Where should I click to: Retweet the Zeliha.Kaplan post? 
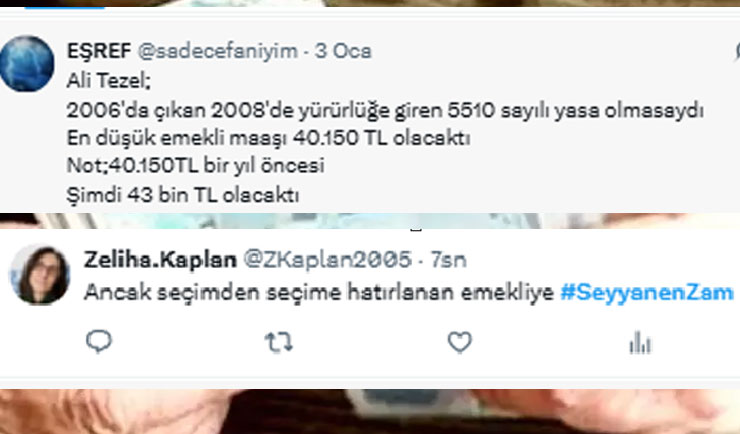(x=278, y=342)
